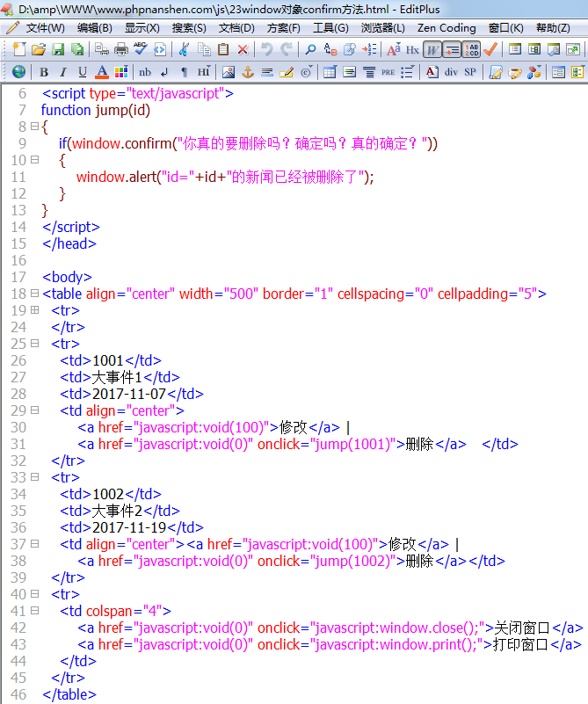Open the Replace A-to-B icon
Image resolution: width=588 pixels, height=704 pixels.
point(330,49)
